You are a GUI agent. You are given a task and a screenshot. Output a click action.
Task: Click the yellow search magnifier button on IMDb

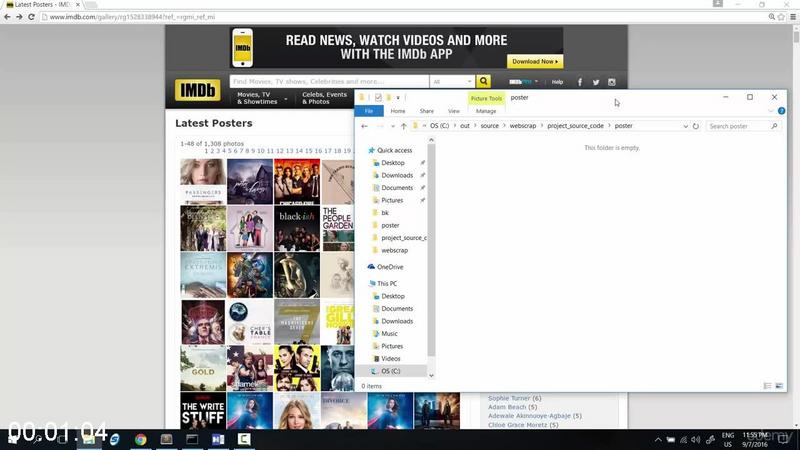coord(483,81)
